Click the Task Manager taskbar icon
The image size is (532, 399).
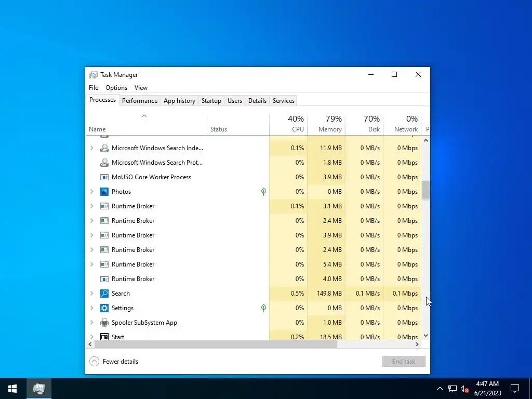coord(39,389)
